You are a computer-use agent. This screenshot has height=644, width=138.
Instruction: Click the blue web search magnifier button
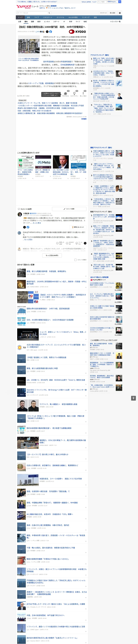[120, 2]
